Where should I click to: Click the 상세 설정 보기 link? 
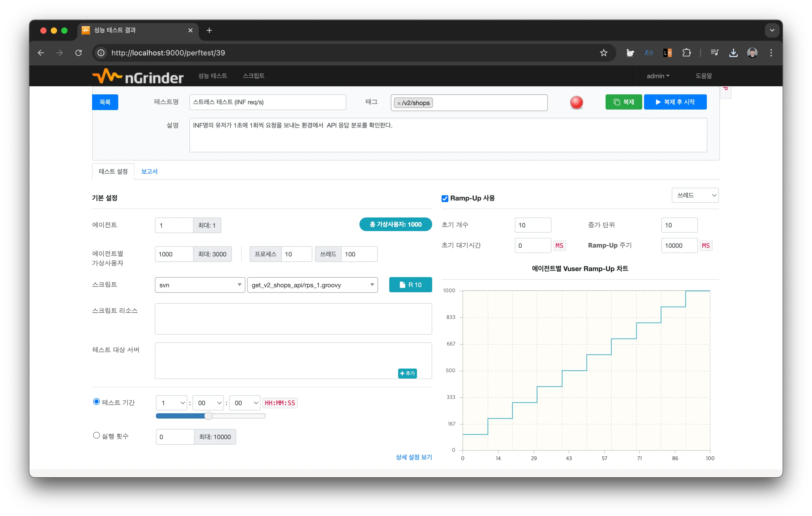pos(413,457)
